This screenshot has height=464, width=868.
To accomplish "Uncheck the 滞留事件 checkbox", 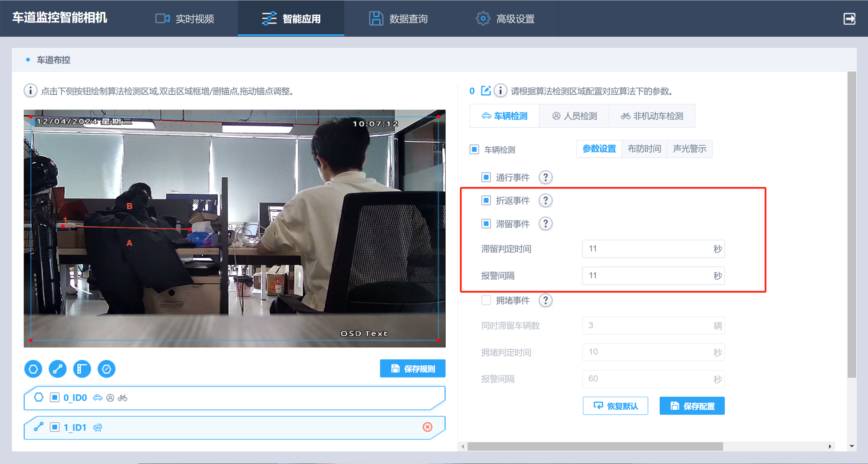I will tap(486, 224).
